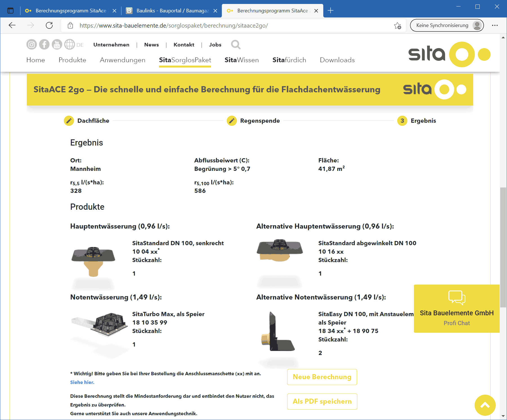Viewport: 507px width, 420px height.
Task: Select step 3 Ergebnis circle
Action: pos(402,121)
